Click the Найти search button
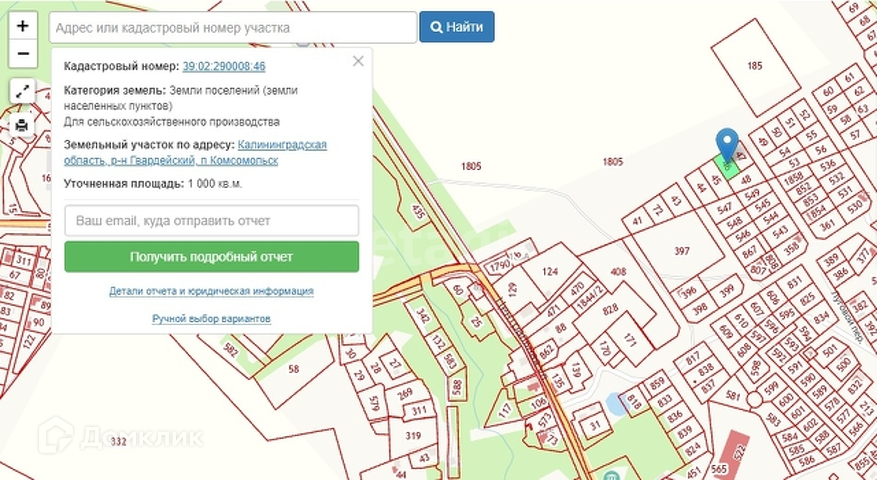Viewport: 877px width, 480px height. [457, 27]
